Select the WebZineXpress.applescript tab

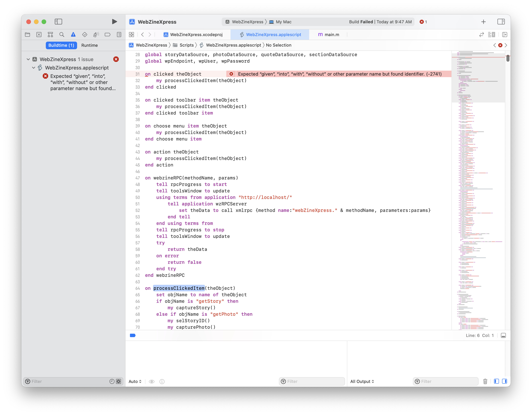270,35
